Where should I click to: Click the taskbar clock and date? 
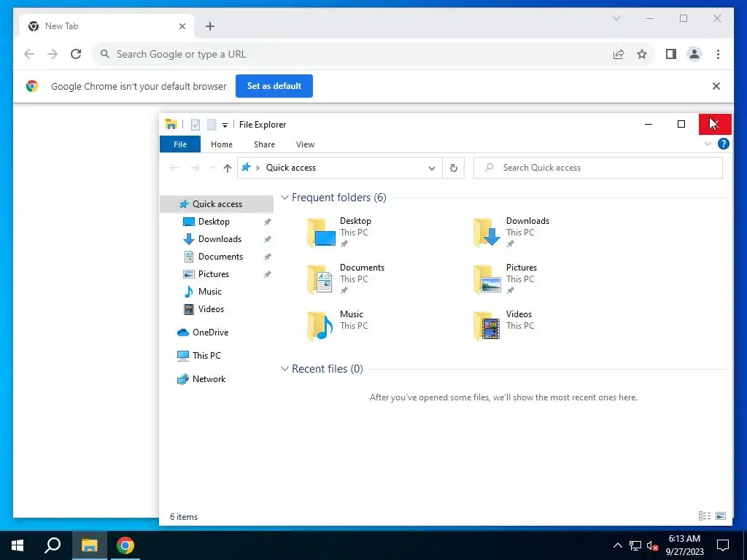coord(684,545)
